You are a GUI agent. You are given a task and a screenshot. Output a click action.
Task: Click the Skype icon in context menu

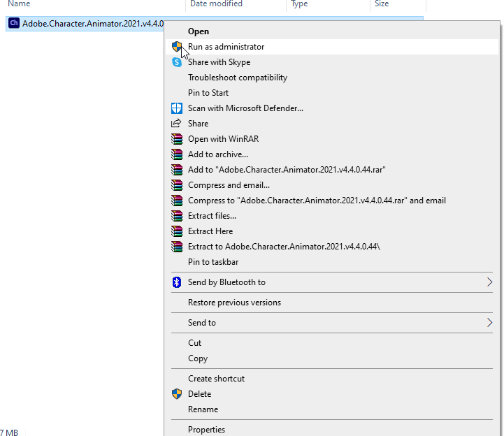click(176, 62)
